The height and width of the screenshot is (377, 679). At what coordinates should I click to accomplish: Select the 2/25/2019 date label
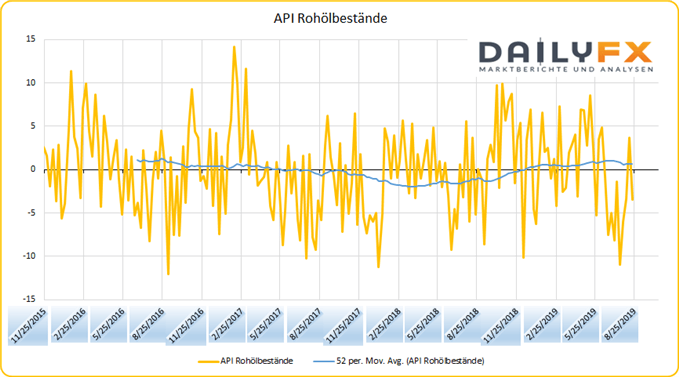(x=541, y=325)
